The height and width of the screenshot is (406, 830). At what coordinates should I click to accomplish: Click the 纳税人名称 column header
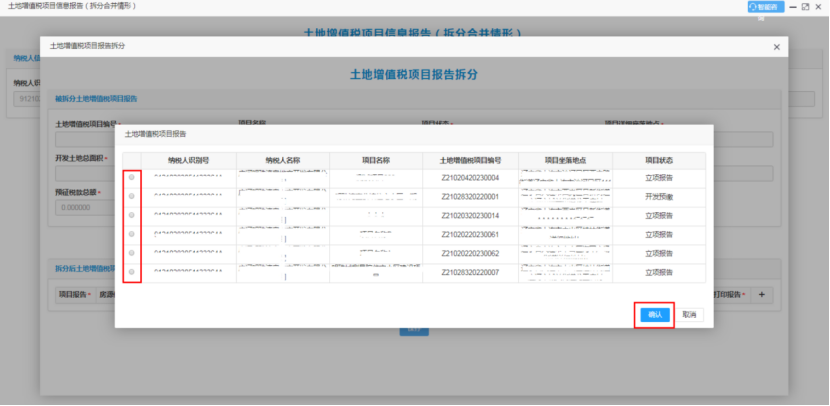tap(283, 160)
